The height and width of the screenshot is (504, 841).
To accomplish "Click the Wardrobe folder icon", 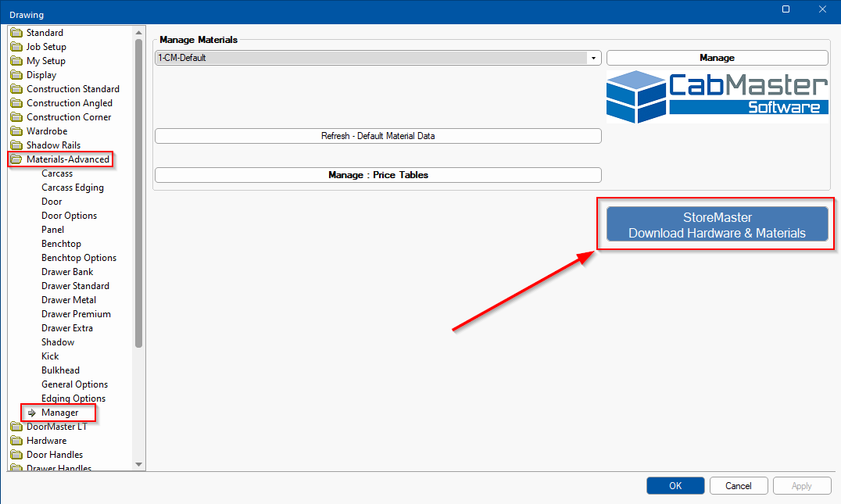I will tap(16, 130).
